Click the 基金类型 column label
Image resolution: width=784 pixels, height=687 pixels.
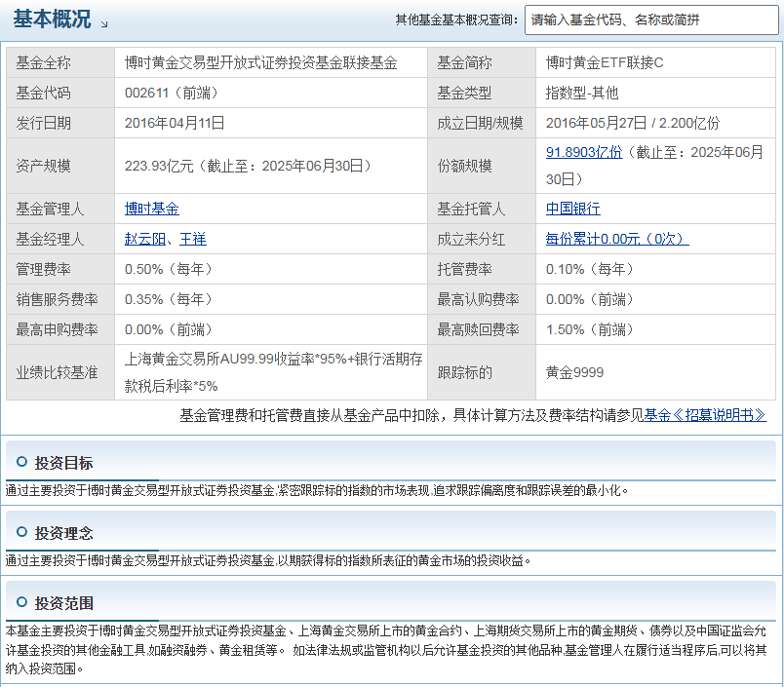464,93
